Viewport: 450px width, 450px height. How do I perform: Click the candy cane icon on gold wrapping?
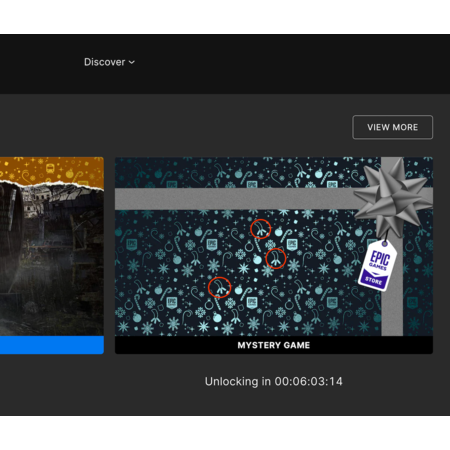(x=77, y=176)
